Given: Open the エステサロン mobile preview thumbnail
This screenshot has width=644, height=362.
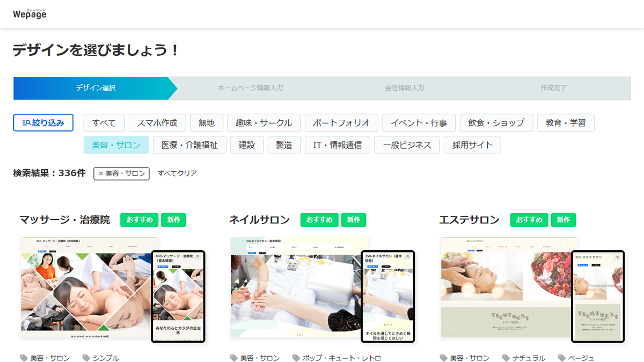Looking at the screenshot, I should (598, 296).
